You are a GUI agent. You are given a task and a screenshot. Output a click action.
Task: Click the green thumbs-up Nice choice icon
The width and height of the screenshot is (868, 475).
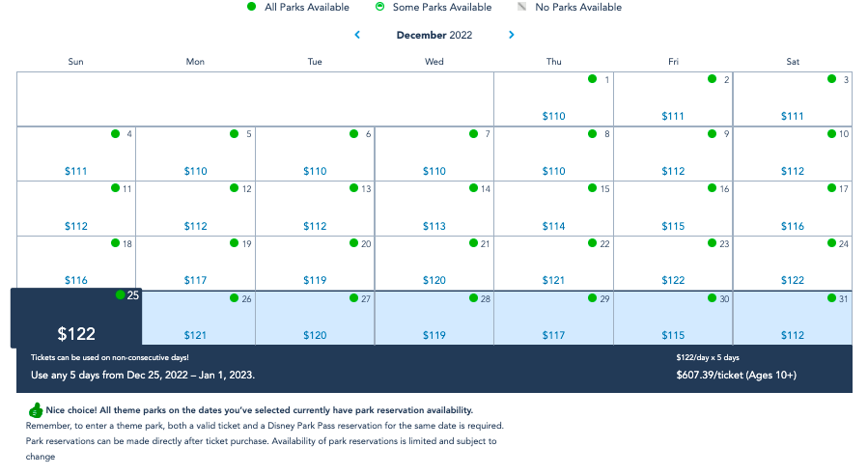pos(36,410)
